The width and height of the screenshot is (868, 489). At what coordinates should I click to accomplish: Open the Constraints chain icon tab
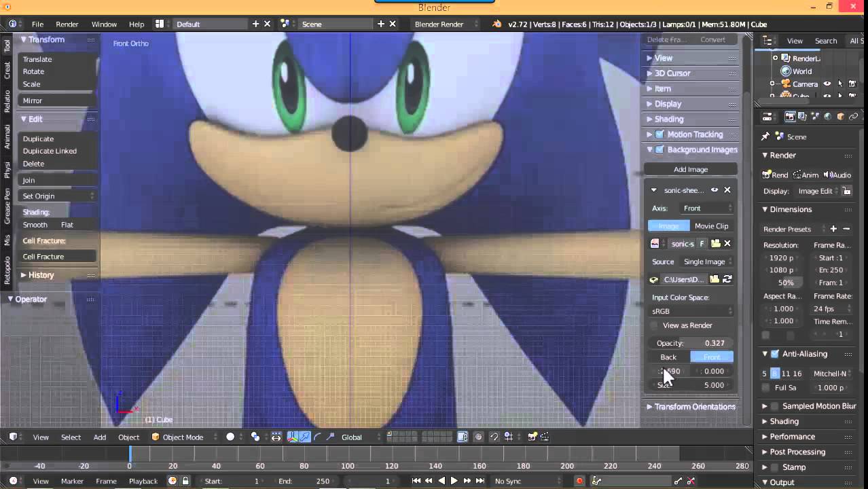tap(854, 117)
